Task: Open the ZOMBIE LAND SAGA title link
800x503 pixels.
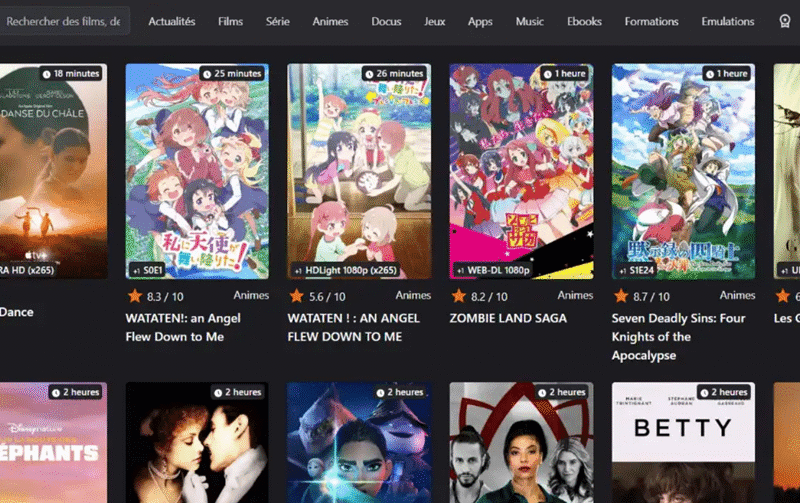Action: [508, 318]
